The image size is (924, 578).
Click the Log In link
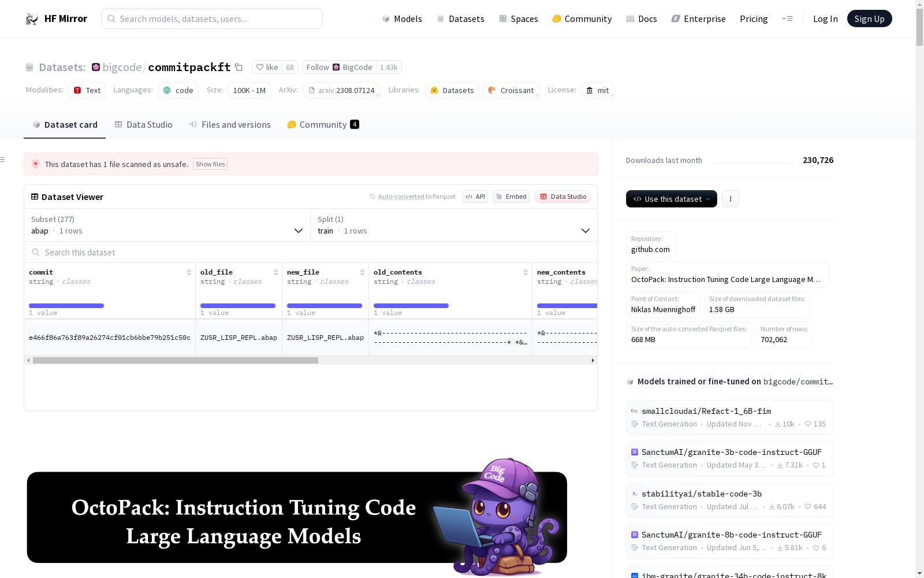(825, 19)
